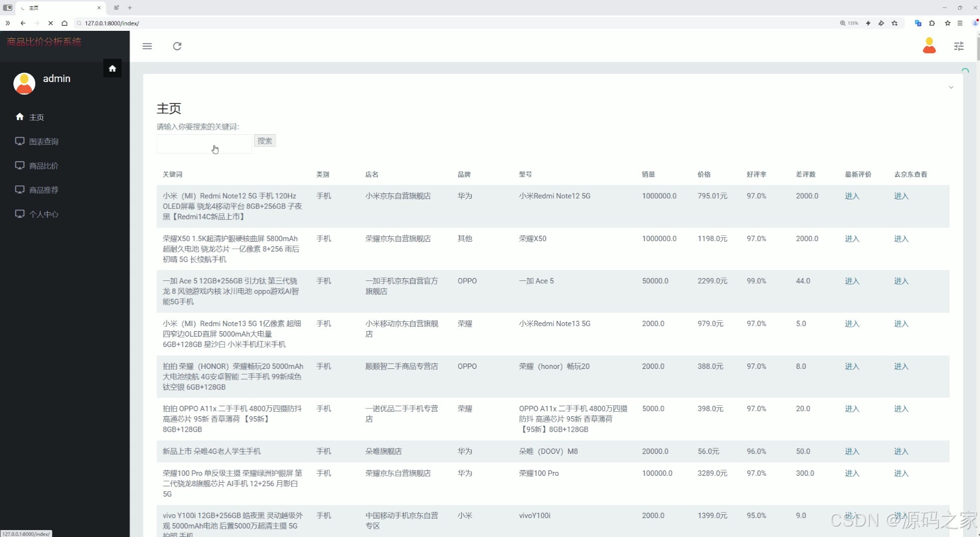Viewport: 980px width, 537px height.
Task: Click 进入 link for 小米Redmi Note12 5G
Action: tap(852, 196)
